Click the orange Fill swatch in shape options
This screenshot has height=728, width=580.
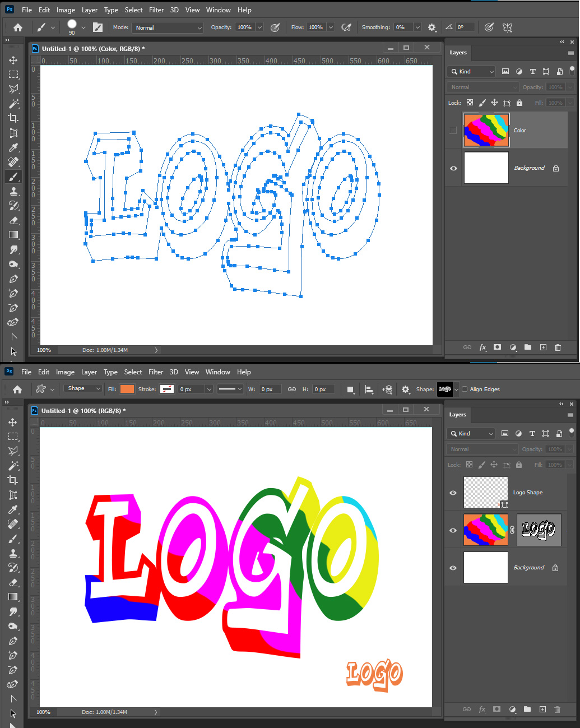127,388
